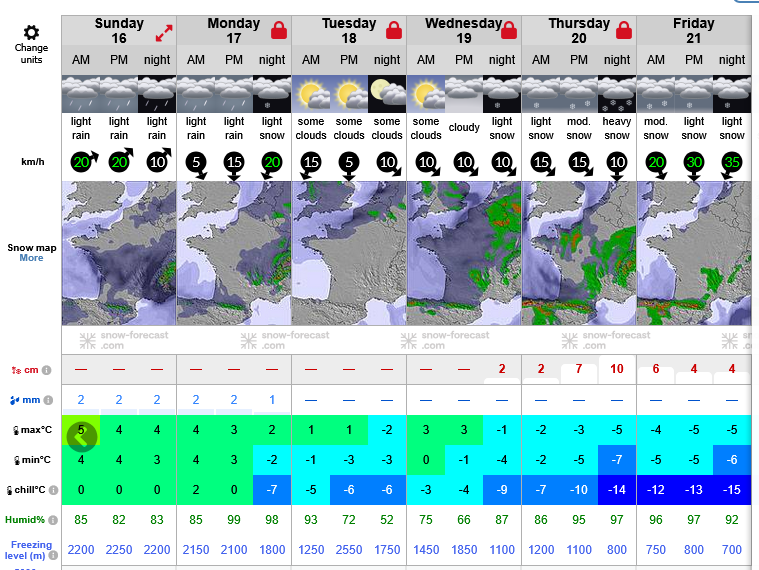Select Tuesday AM some clouds sun icon
The height and width of the screenshot is (570, 759).
[x=311, y=94]
